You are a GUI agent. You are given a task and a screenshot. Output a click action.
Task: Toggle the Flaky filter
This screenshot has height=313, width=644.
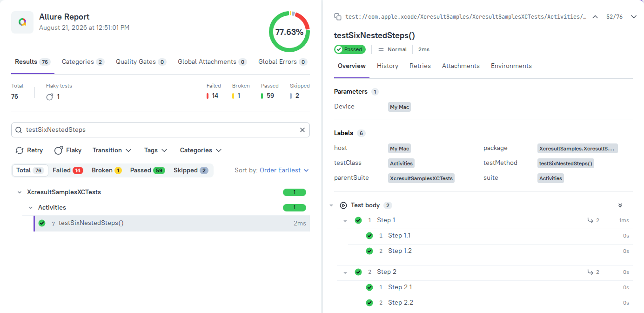pos(68,150)
